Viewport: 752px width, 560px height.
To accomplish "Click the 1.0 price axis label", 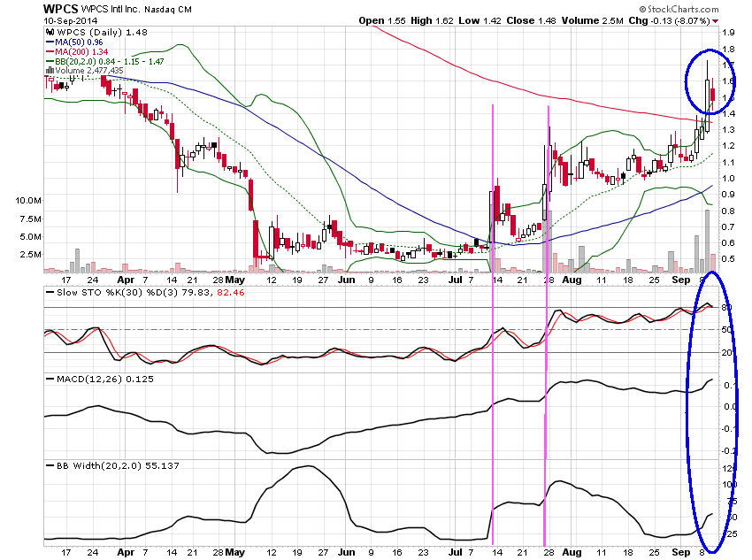I will (x=728, y=179).
